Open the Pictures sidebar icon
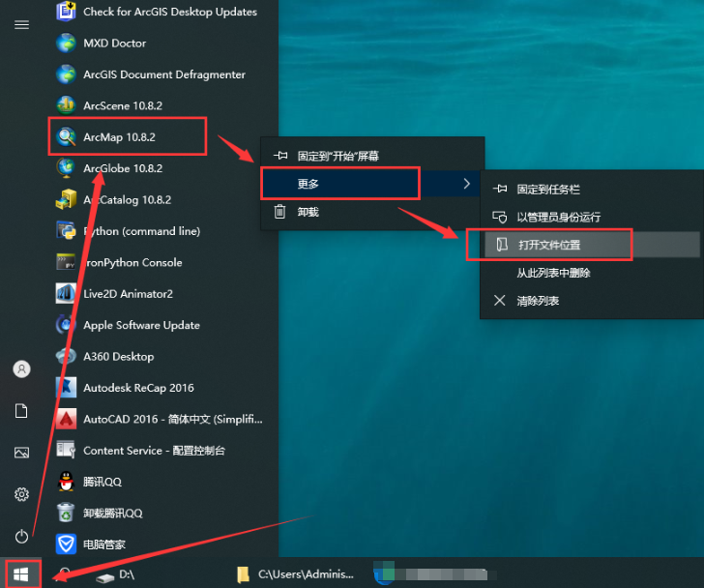Viewport: 704px width, 588px height. tap(21, 453)
